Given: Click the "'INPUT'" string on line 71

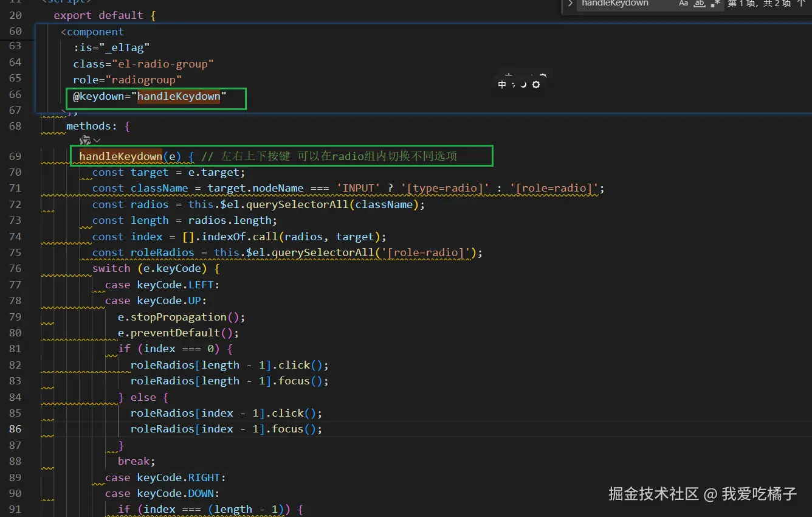Looking at the screenshot, I should 359,188.
